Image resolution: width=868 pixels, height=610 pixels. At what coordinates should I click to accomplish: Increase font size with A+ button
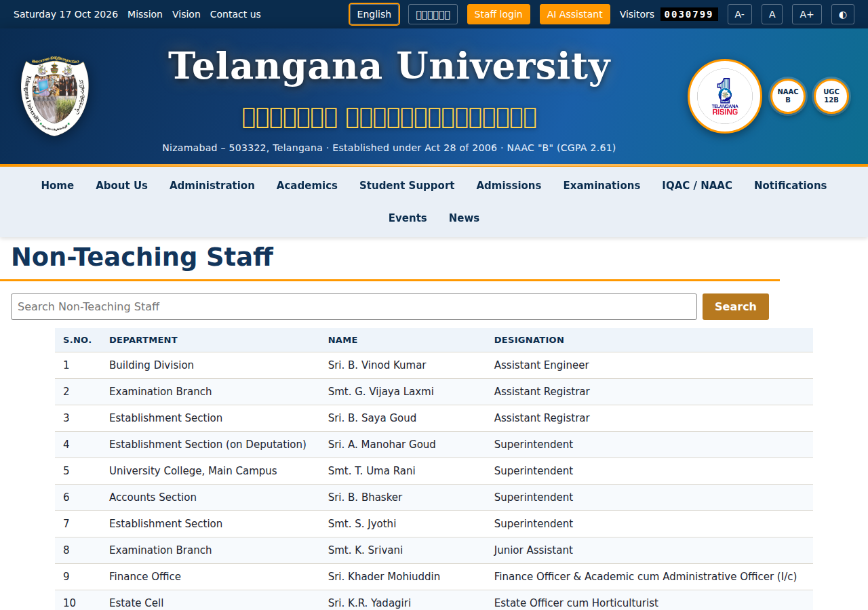pyautogui.click(x=807, y=14)
